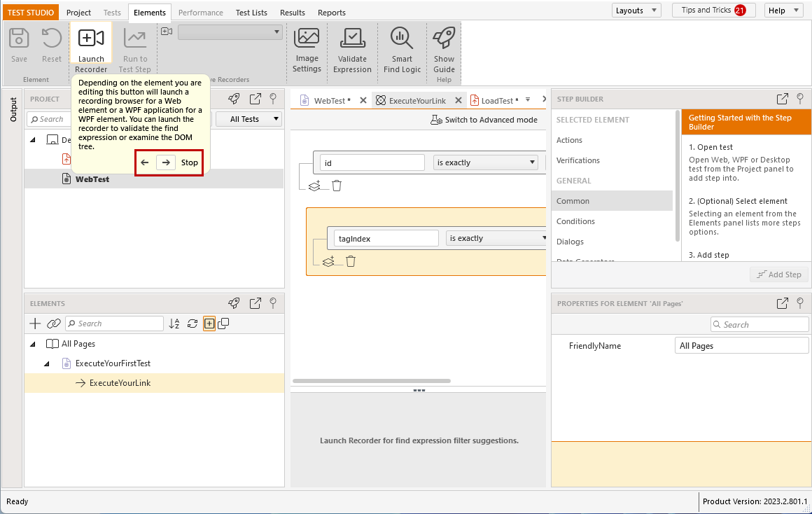This screenshot has height=514, width=812.
Task: Click the overlapping squares icon in the Elements toolbar
Action: pyautogui.click(x=224, y=324)
